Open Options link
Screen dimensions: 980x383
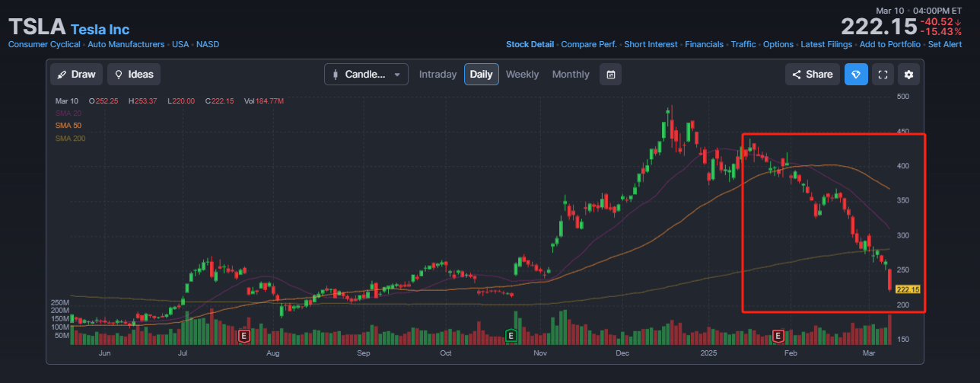tap(778, 44)
